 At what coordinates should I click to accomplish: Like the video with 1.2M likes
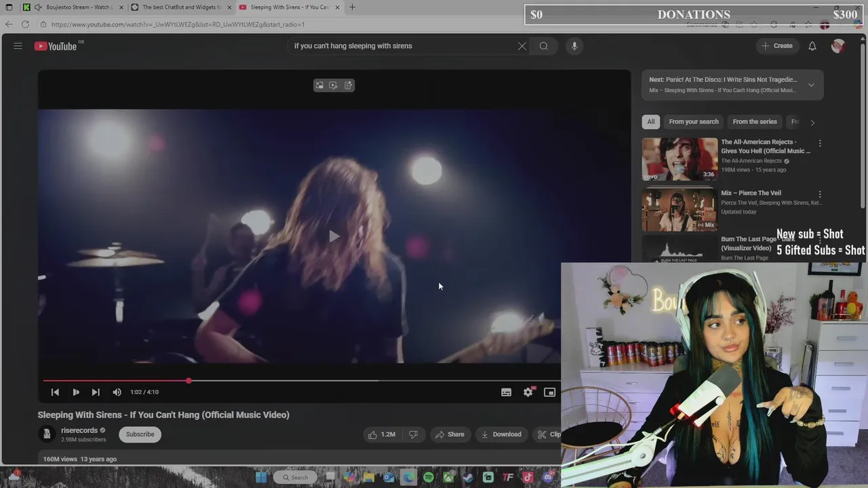(381, 434)
